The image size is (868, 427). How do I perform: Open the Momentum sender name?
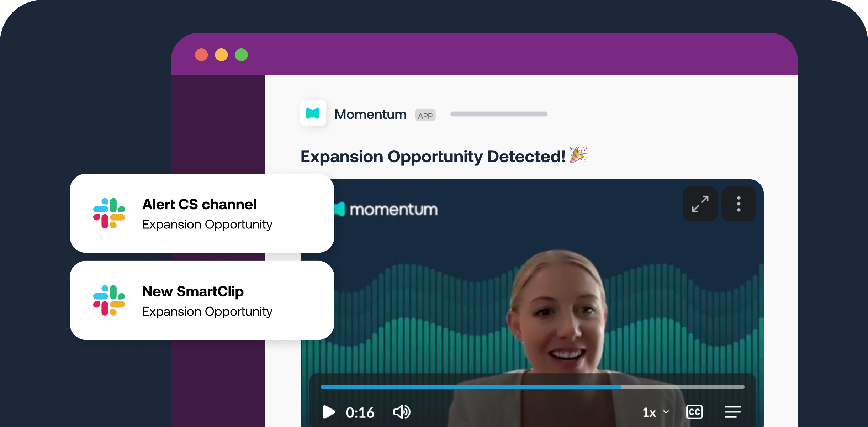coord(370,114)
